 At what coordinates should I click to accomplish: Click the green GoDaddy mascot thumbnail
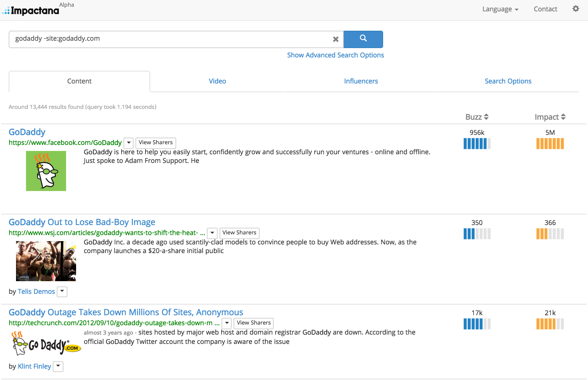(x=46, y=171)
